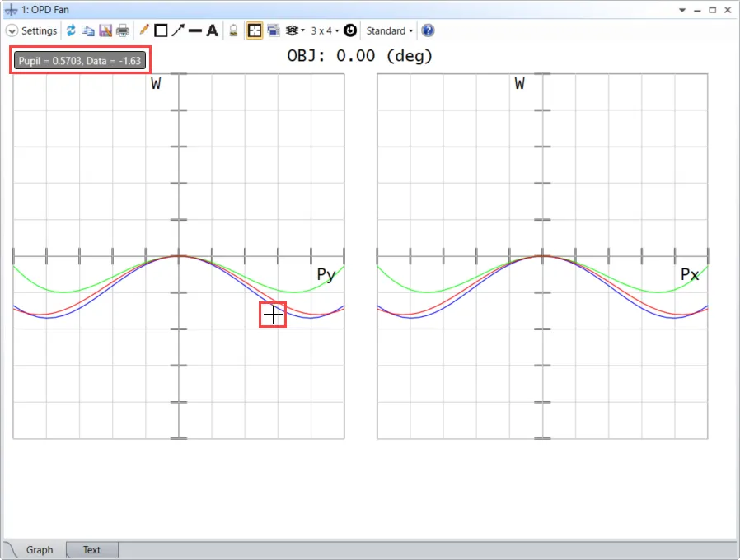740x560 pixels.
Task: Pick the line drawing tool
Action: pos(195,30)
